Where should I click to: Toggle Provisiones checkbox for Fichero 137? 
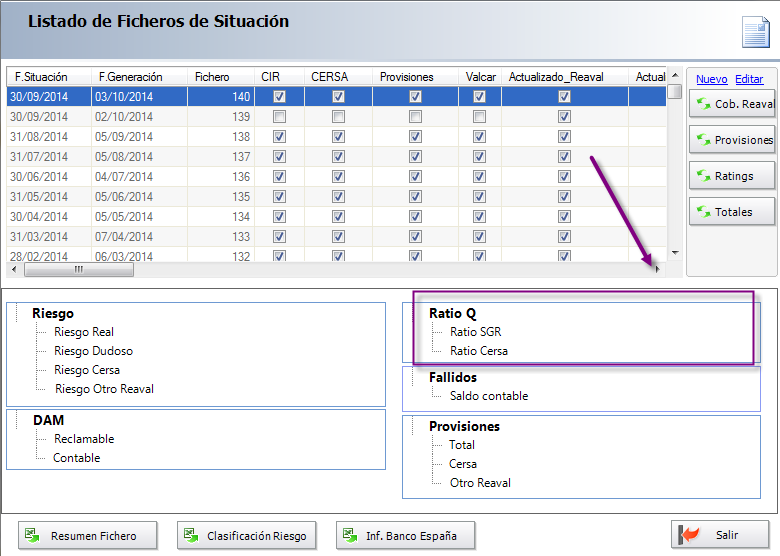coord(415,156)
